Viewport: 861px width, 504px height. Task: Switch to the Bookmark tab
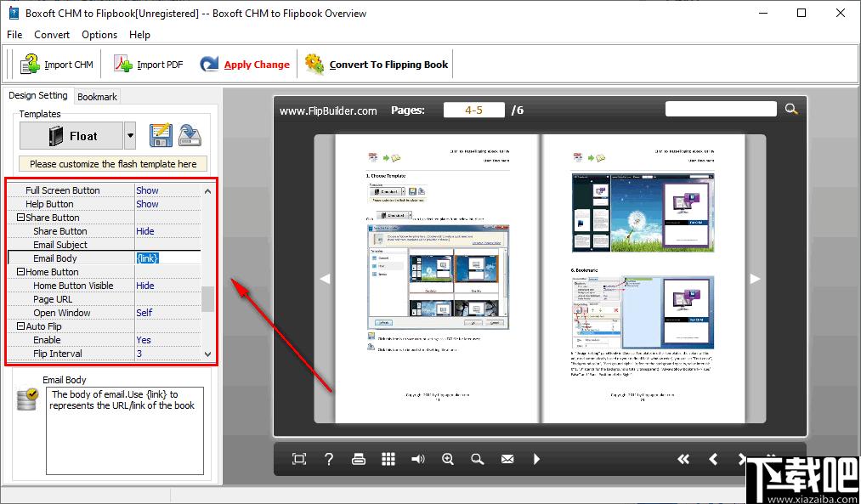click(x=97, y=97)
